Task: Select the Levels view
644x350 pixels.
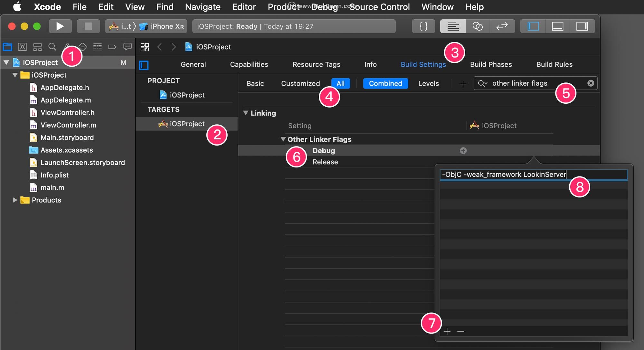Action: click(428, 83)
